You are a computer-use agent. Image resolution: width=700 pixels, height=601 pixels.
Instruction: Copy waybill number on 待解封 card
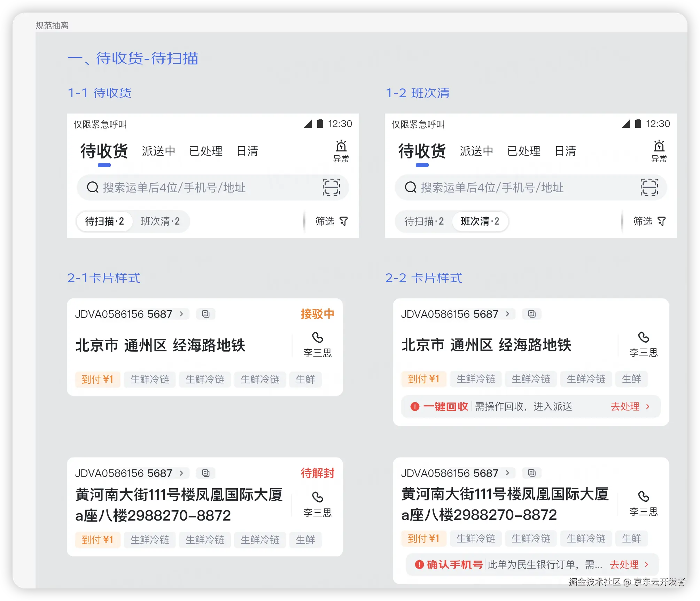pyautogui.click(x=205, y=473)
